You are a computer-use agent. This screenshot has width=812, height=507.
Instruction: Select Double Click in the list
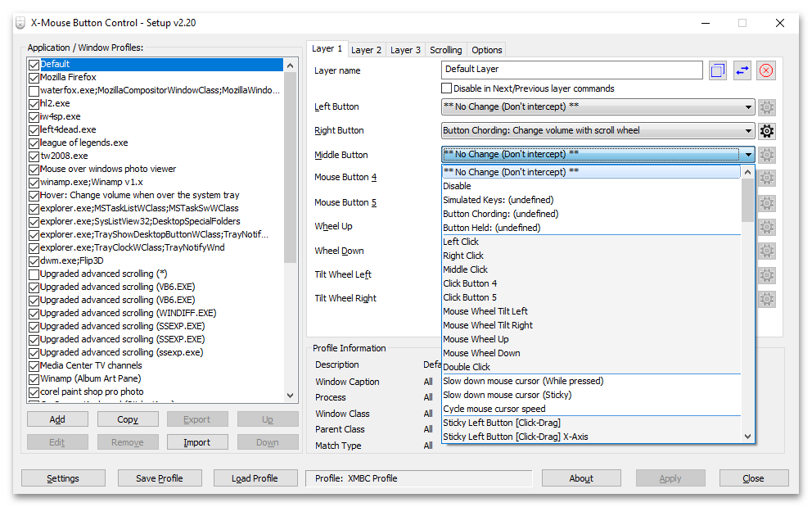click(x=591, y=367)
